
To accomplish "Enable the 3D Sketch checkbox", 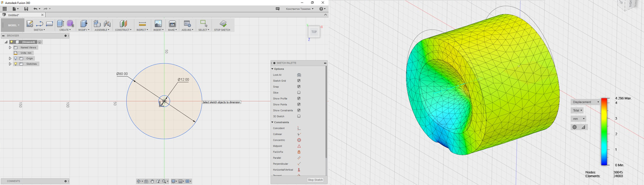I will tap(299, 116).
